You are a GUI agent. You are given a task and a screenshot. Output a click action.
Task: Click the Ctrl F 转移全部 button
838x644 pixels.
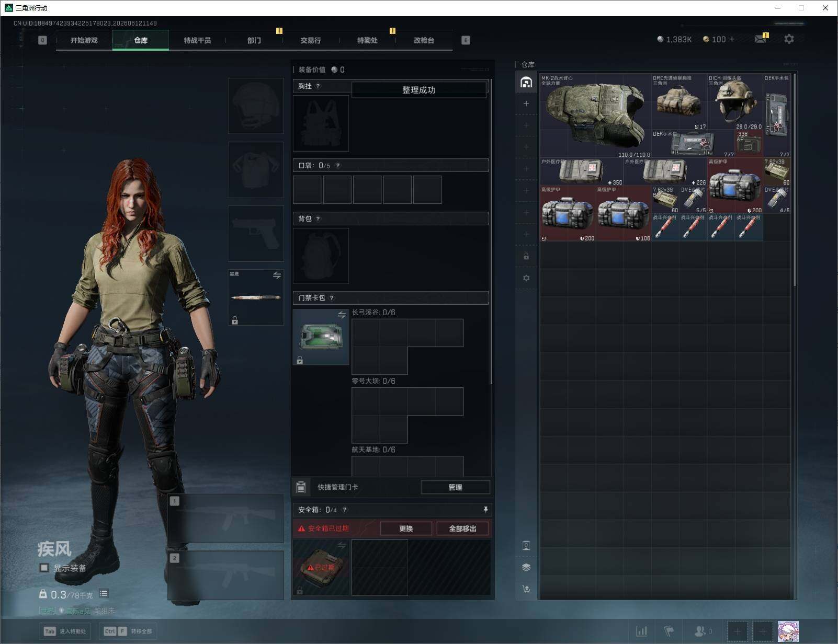pos(128,631)
